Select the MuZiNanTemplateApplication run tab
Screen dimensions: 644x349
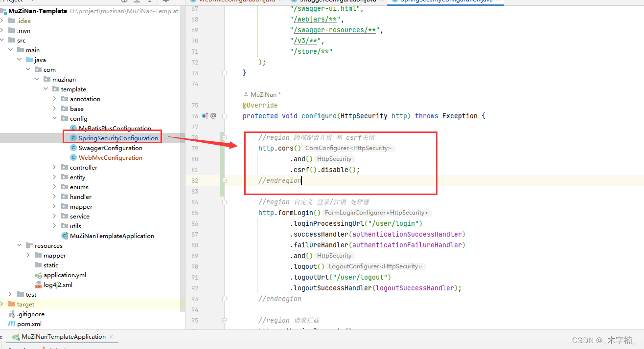[x=64, y=337]
